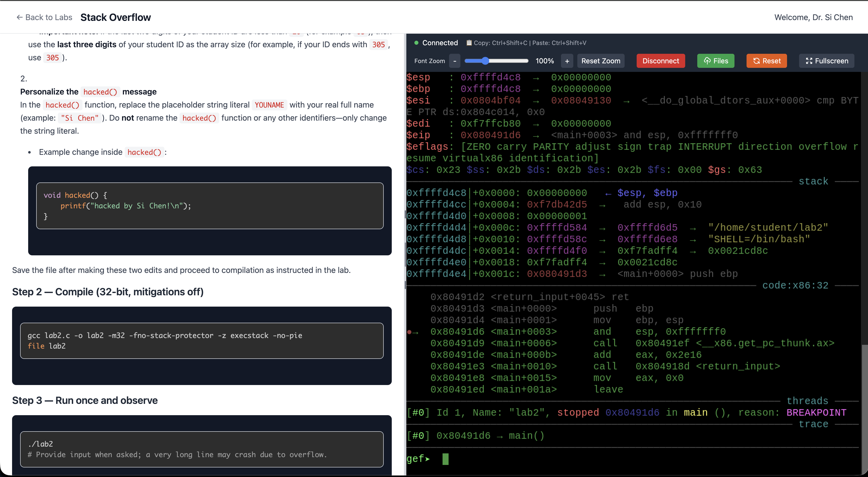Click the Reset circular arrows icon

tap(756, 61)
